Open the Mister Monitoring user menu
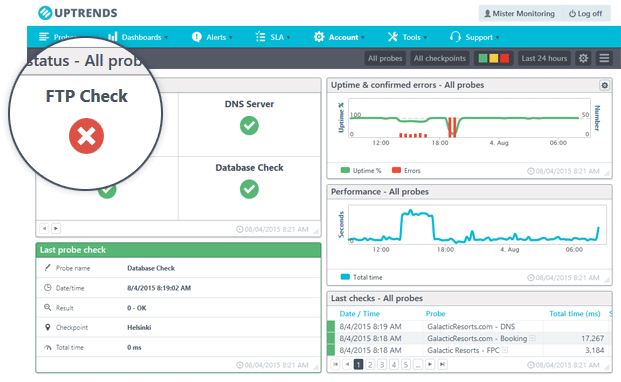 tap(520, 13)
